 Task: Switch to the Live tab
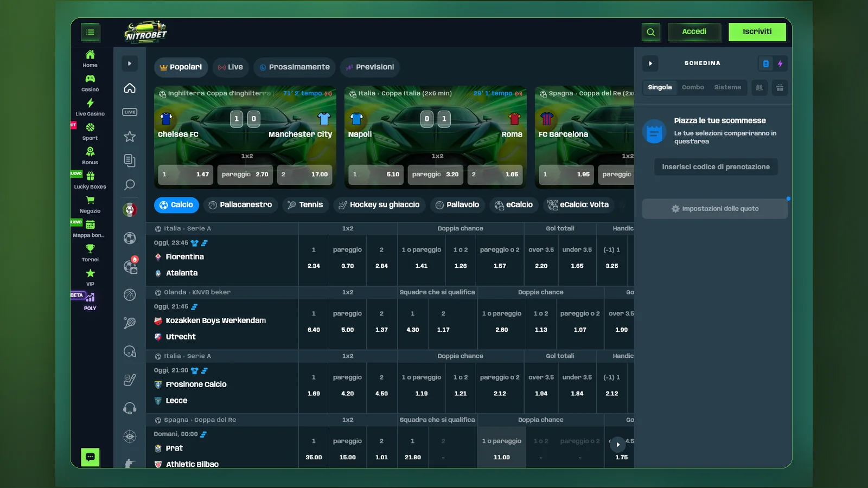tap(231, 67)
